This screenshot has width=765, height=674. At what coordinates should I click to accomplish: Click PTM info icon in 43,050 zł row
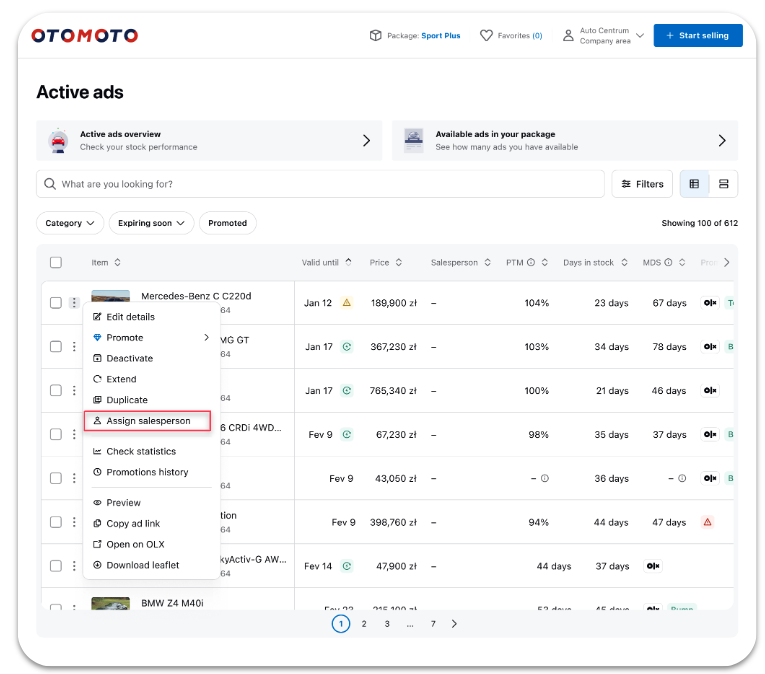tap(545, 478)
